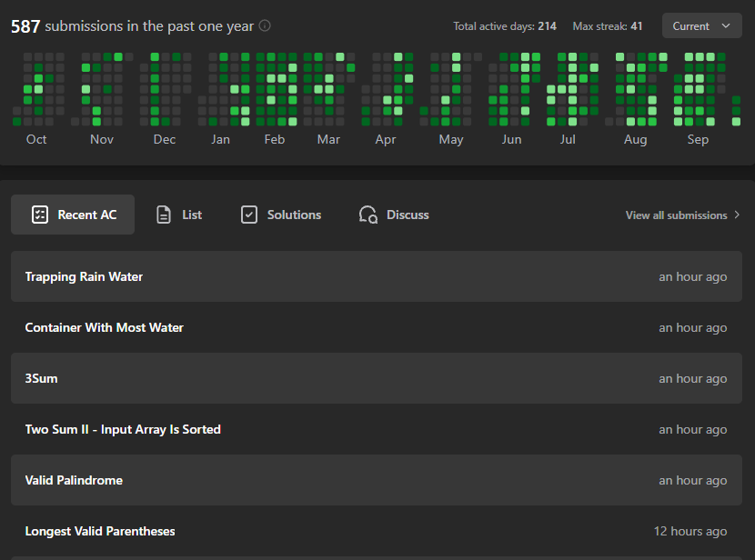The width and height of the screenshot is (755, 560).
Task: Click the Feb month label
Action: point(275,139)
